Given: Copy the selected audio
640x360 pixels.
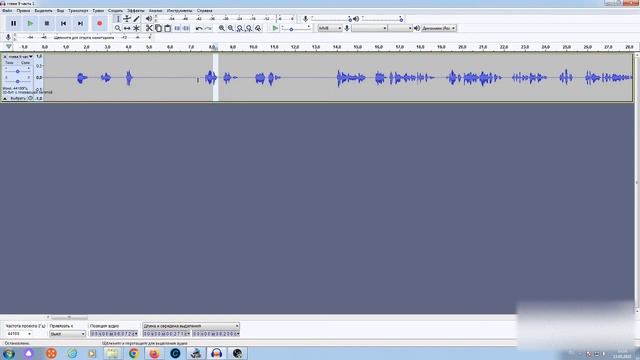Looking at the screenshot, I should tap(158, 28).
